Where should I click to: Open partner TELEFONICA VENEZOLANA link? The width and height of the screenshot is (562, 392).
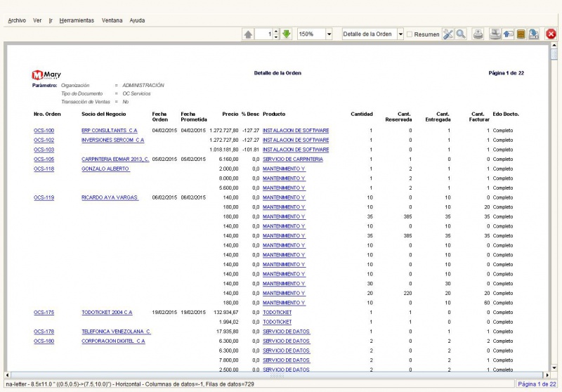click(116, 332)
